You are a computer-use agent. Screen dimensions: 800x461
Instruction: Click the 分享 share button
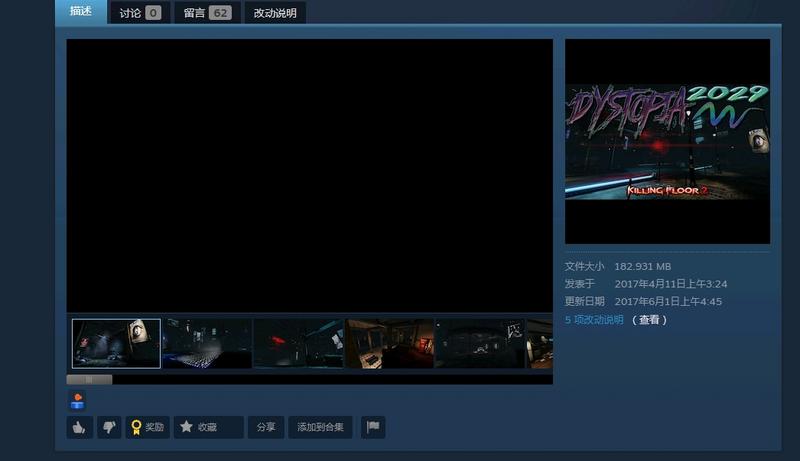tap(266, 427)
